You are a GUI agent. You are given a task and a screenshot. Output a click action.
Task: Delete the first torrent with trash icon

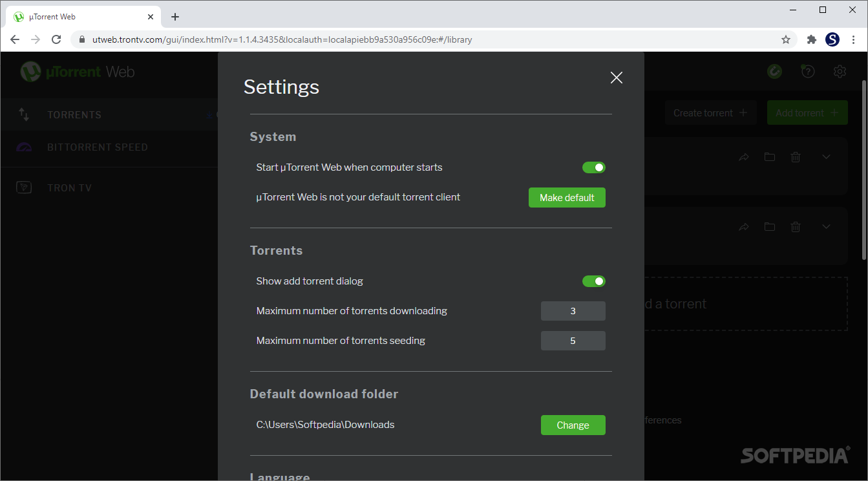(796, 157)
